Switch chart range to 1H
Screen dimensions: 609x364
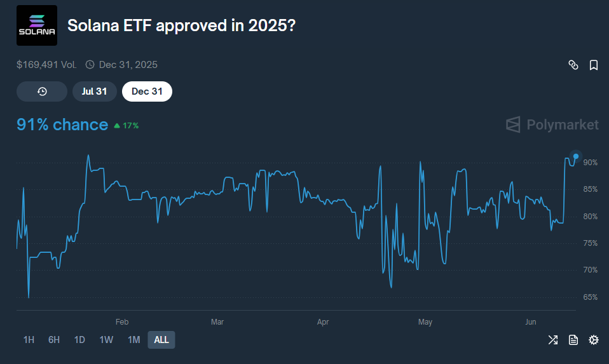pyautogui.click(x=29, y=340)
